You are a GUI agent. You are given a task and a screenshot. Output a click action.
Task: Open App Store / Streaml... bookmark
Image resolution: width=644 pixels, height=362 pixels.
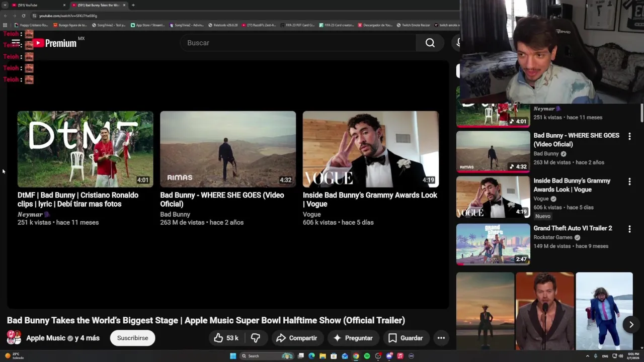(147, 25)
